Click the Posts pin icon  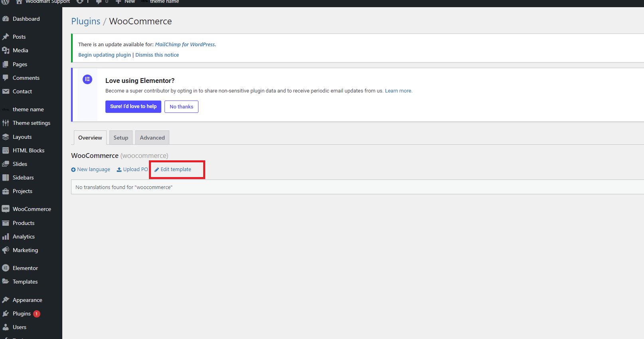[6, 37]
